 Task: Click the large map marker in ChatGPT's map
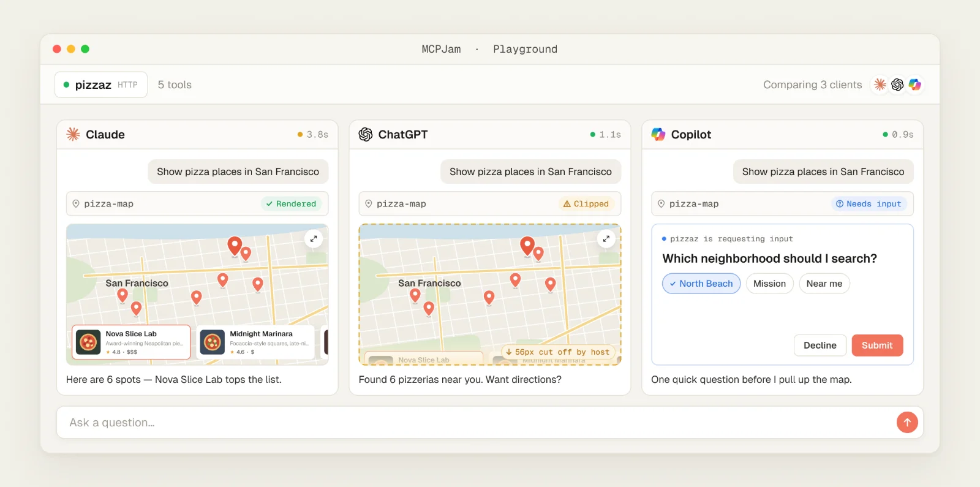coord(527,246)
